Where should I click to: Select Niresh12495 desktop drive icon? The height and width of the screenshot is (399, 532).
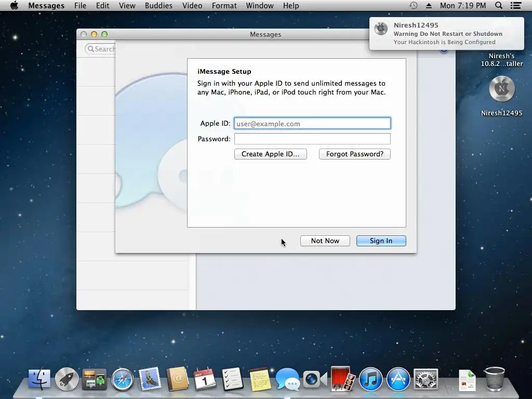coord(502,89)
